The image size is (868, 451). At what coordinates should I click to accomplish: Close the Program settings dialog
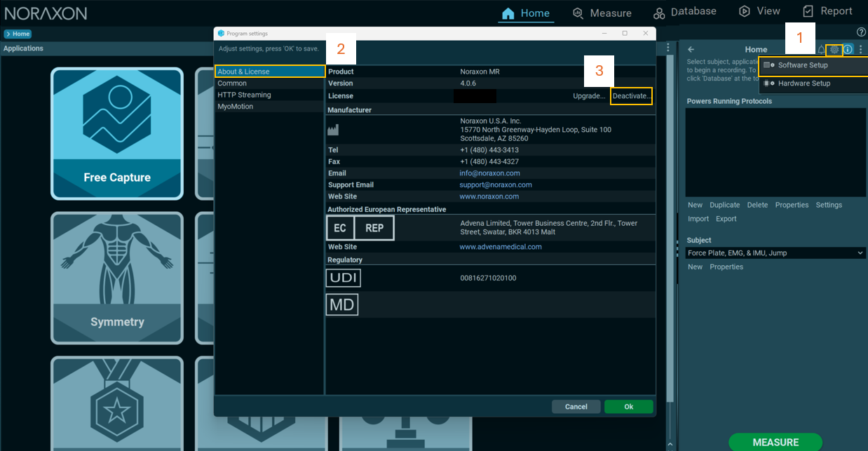pos(646,33)
